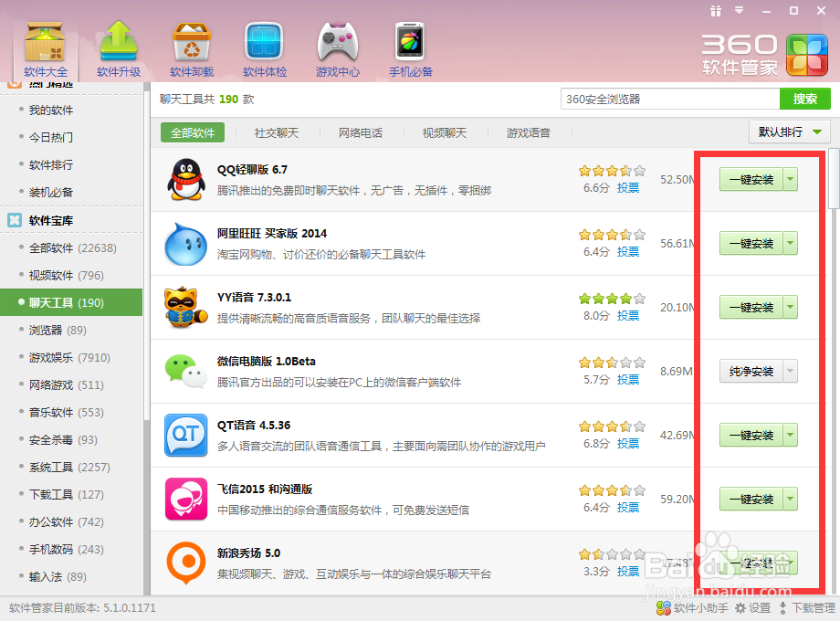This screenshot has width=840, height=621.
Task: Click the 飞信2015 pink icon
Action: 186,499
